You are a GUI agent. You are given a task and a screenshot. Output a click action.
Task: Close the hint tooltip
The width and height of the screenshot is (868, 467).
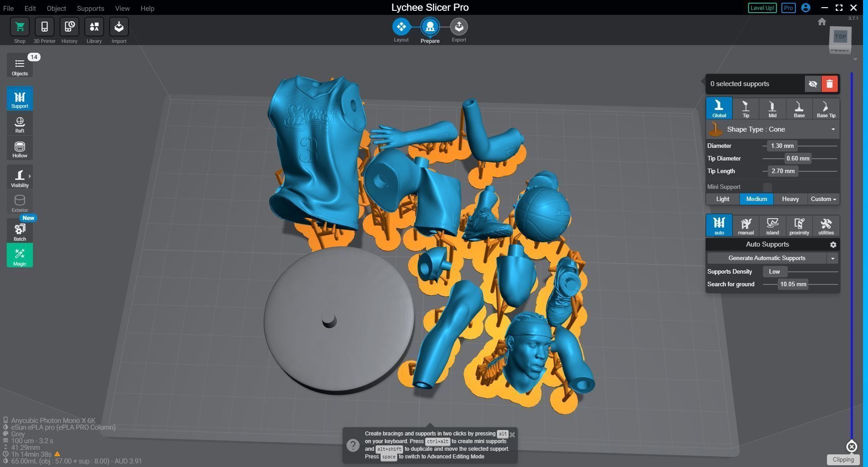click(x=512, y=435)
